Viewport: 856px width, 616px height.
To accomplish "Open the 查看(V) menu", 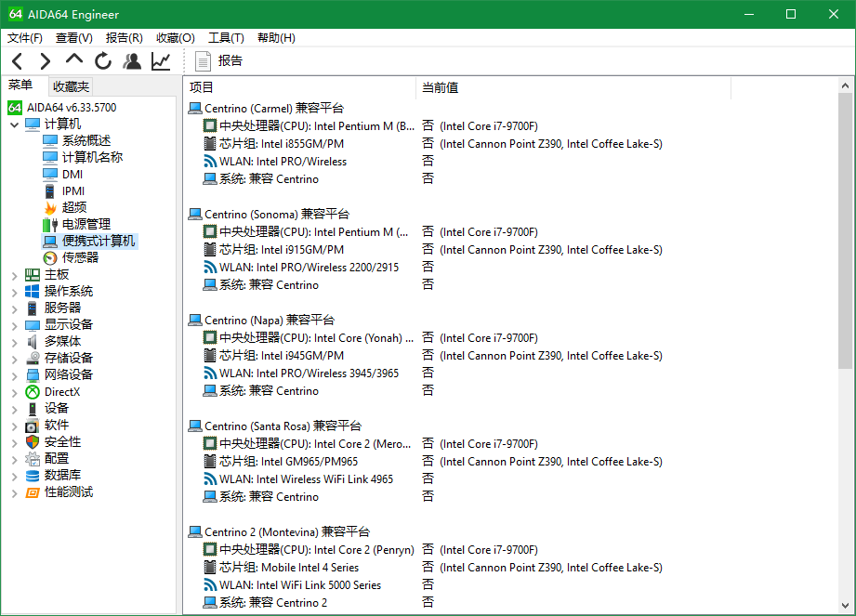I will point(74,38).
